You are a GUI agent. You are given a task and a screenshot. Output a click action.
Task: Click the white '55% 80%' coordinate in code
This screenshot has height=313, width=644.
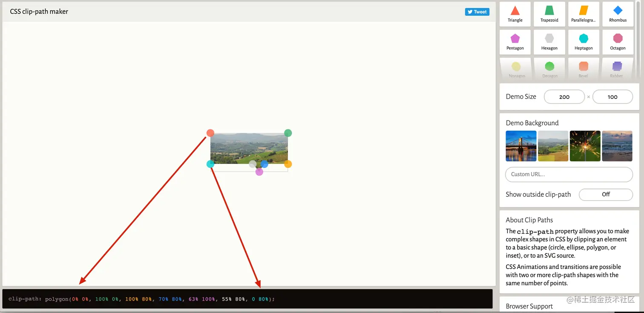[x=234, y=299]
